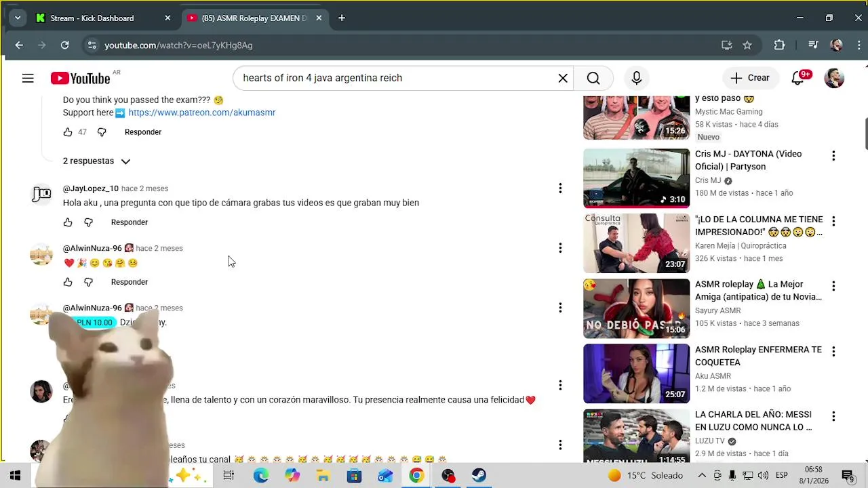Open a new Chrome tab
The height and width of the screenshot is (488, 868).
point(342,18)
